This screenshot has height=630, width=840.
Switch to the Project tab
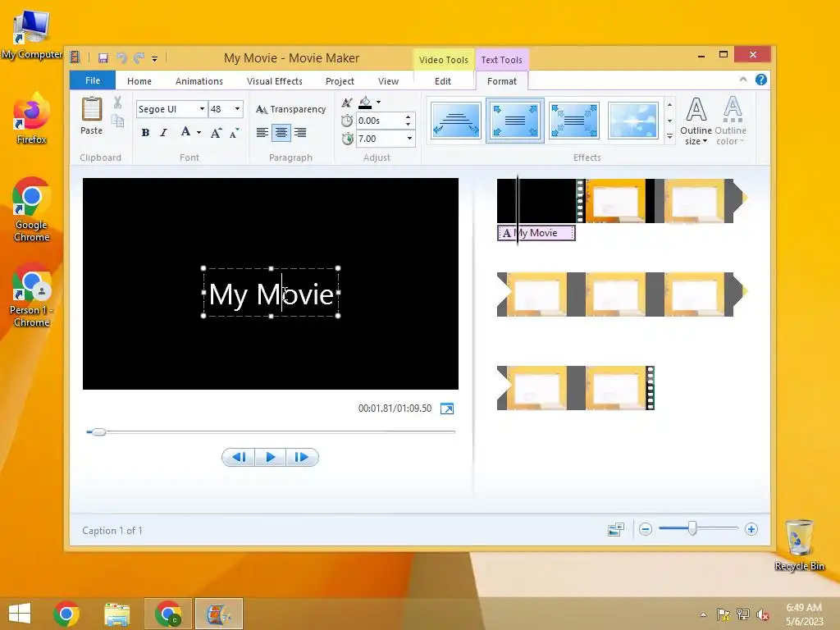point(340,81)
